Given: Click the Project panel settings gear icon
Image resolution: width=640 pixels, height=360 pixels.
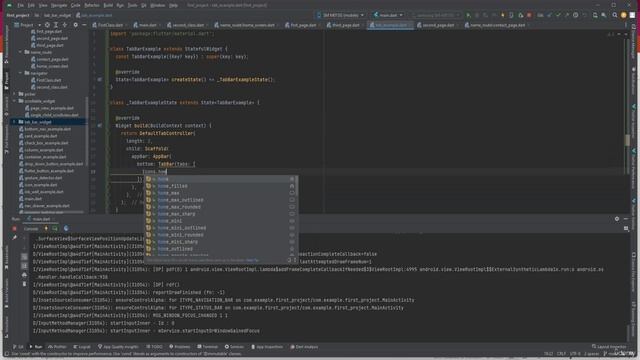Looking at the screenshot, I should [x=76, y=25].
